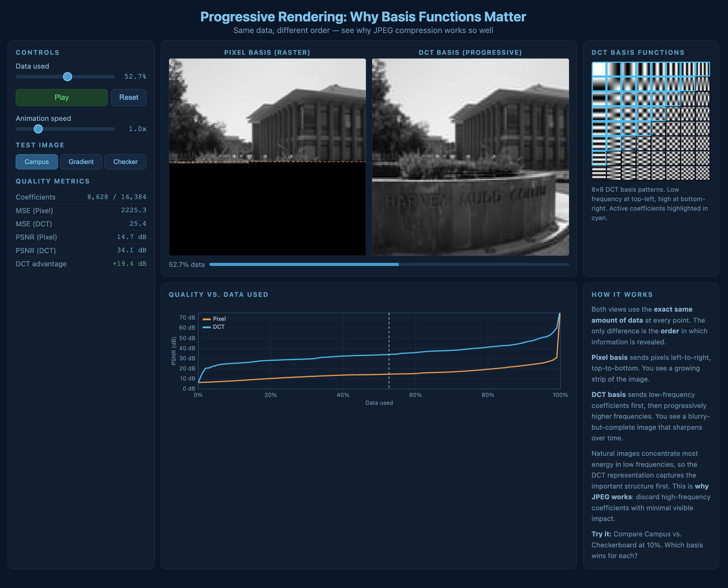The image size is (728, 588).
Task: Choose the Checker test image
Action: [125, 162]
